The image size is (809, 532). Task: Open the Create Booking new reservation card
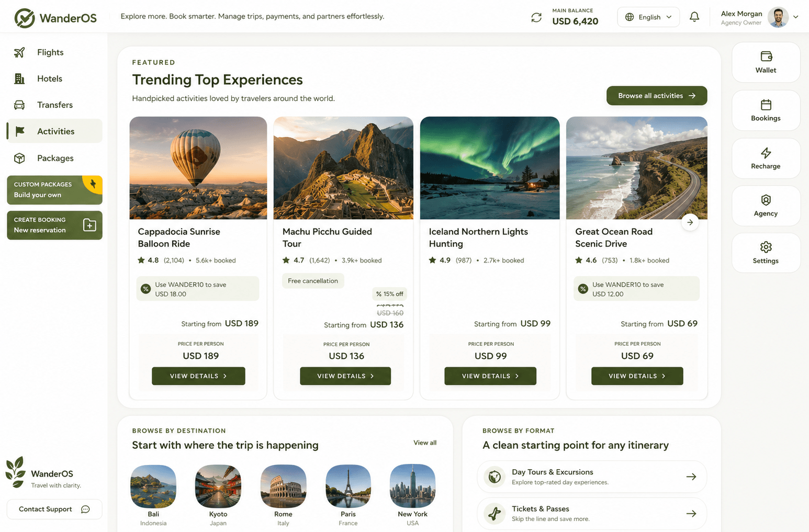[x=54, y=225]
